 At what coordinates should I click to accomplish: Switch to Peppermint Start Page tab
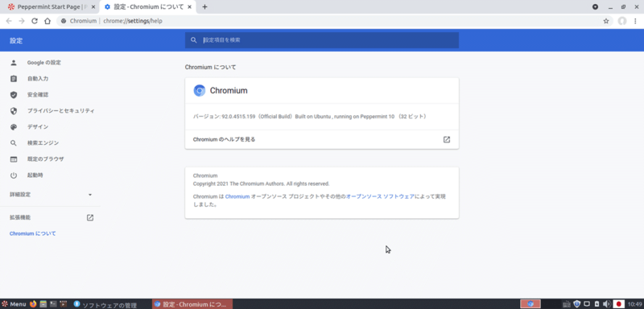(49, 7)
